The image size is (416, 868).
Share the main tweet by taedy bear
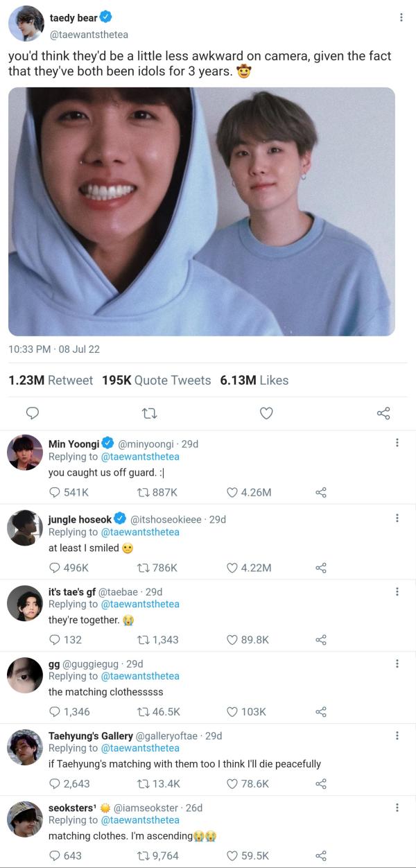383,413
